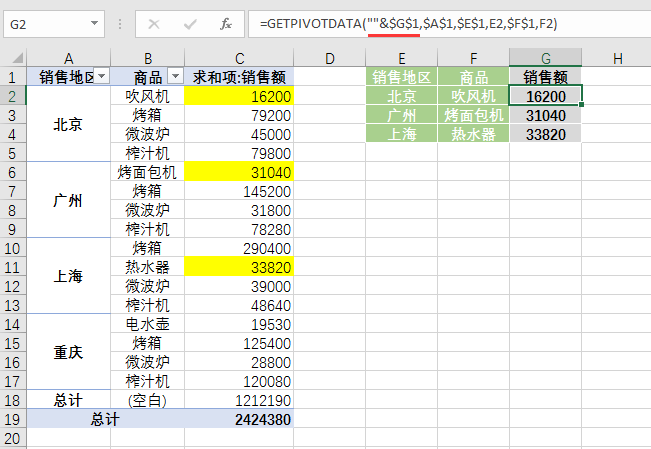This screenshot has height=449, width=651.
Task: Select green 热水器 cell in column F
Action: tap(473, 134)
